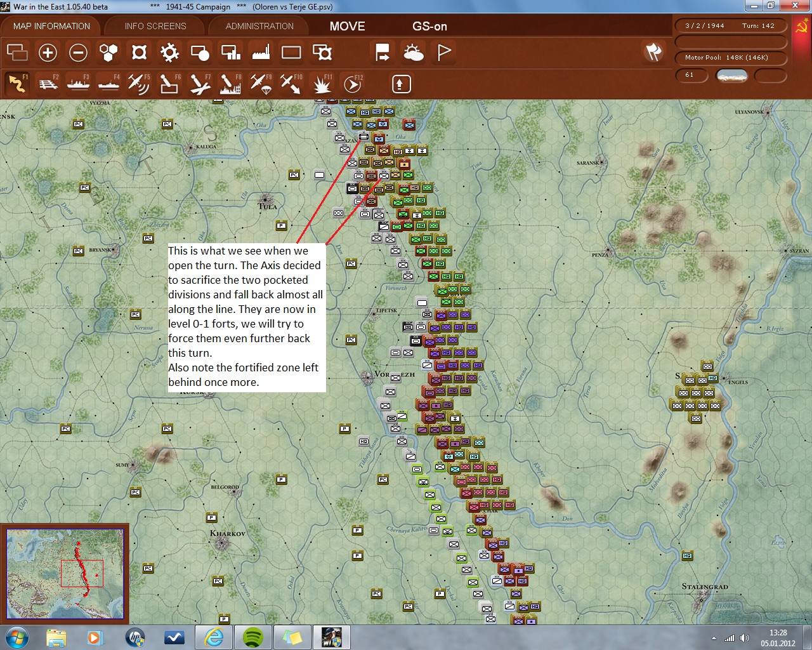Viewport: 812px width, 650px height.
Task: Click the 61 counter box
Action: point(692,76)
